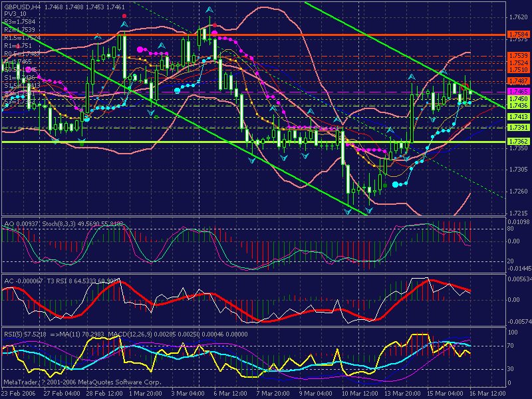Click the 10 Mar 12:00 time label
532x399 pixels.
[x=360, y=394]
